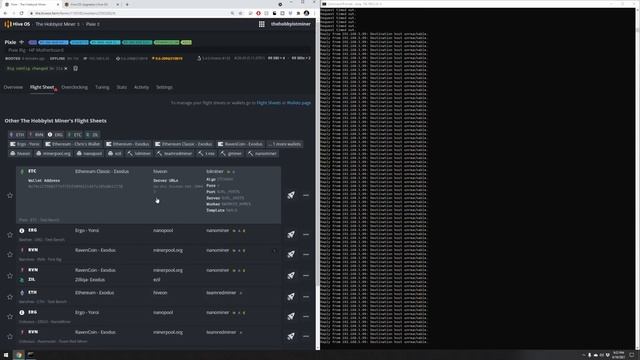Go to The Hobbyist Miner farm breadcrumb

click(57, 24)
